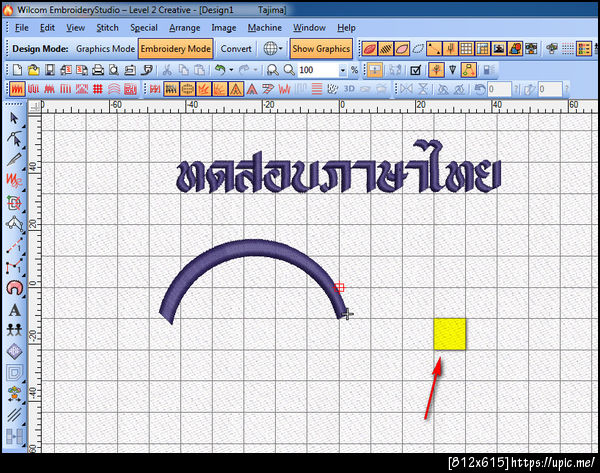
Task: Toggle Show Stitches diagonal lines icon
Action: [386, 49]
